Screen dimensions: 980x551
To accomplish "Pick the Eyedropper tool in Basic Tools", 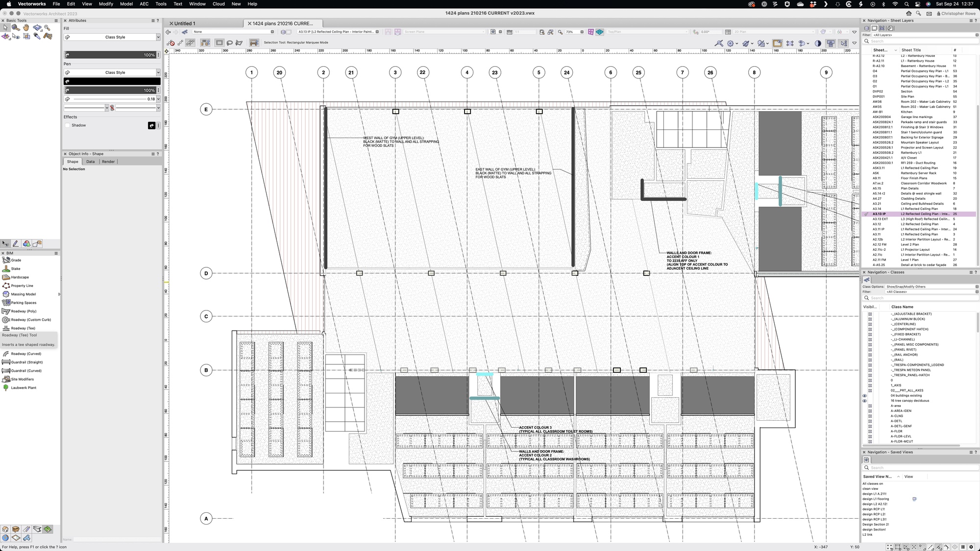I will pos(37,37).
